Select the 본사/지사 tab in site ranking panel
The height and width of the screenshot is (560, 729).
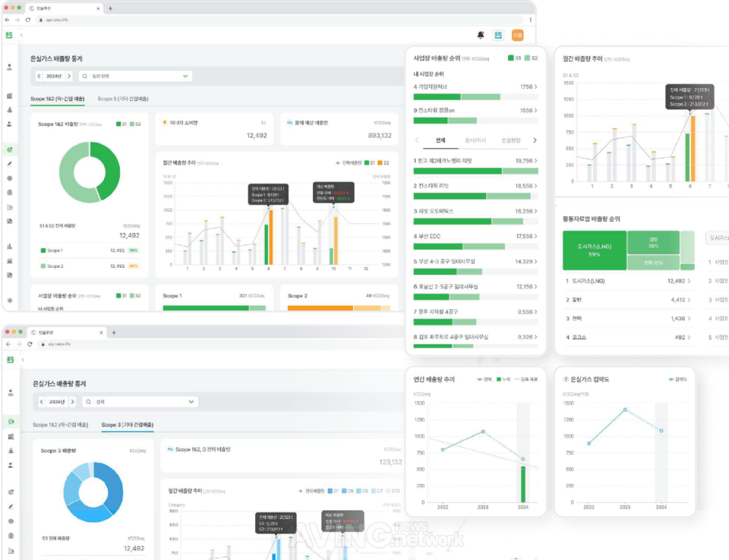[475, 140]
